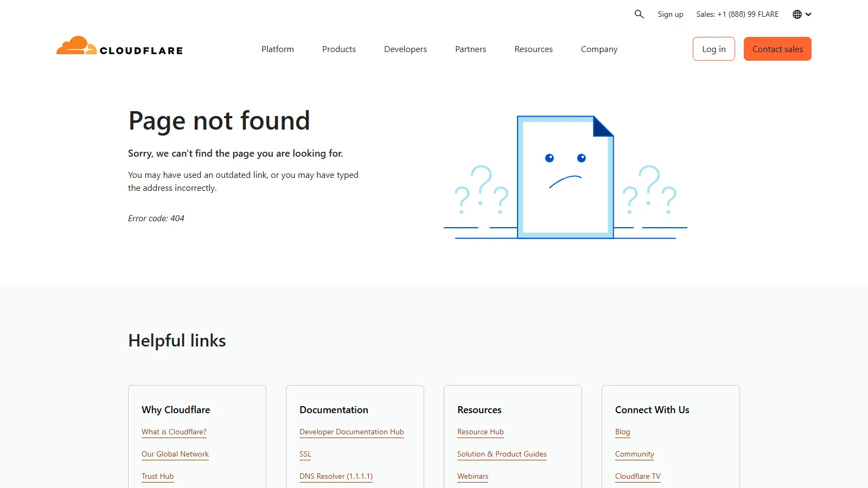Open the Products navigation dropdown
Viewport: 868px width, 488px height.
point(339,49)
